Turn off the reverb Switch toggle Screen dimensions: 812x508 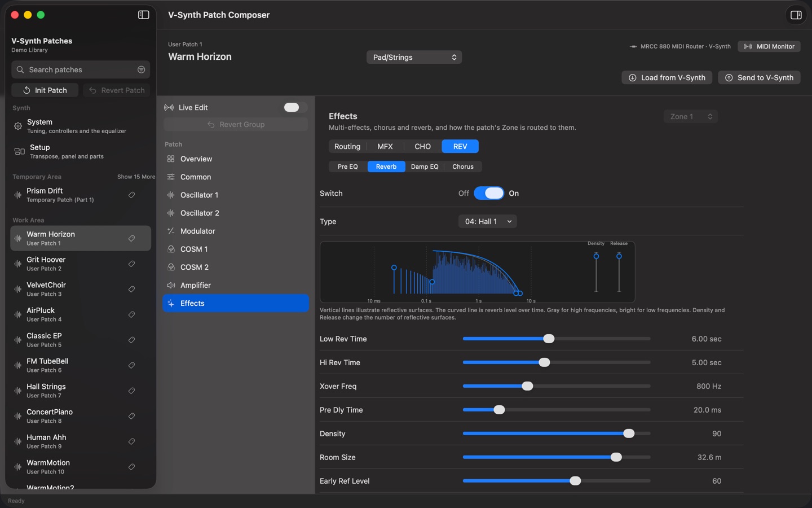(489, 193)
